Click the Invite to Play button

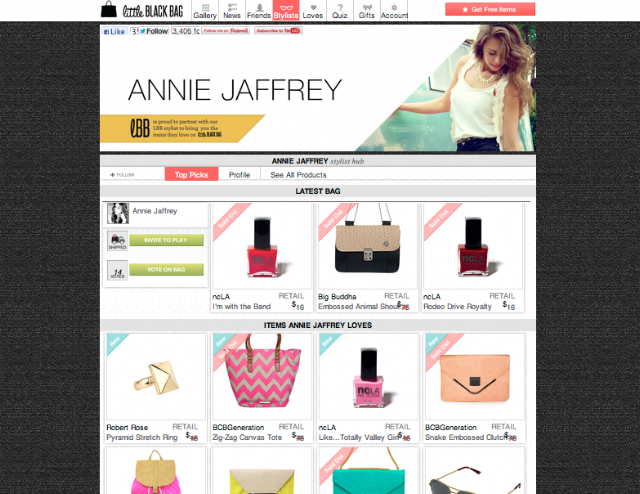click(166, 240)
